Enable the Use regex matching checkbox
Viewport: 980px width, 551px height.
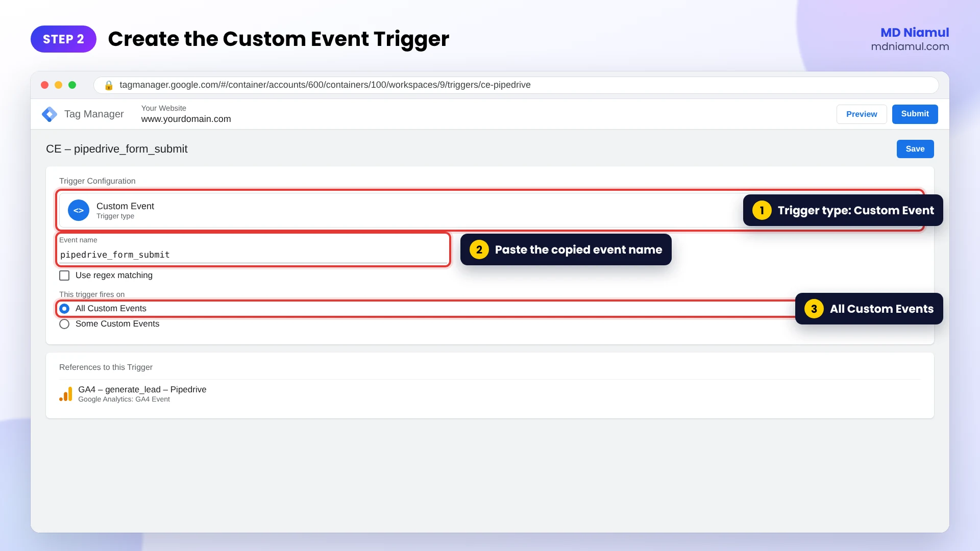tap(64, 275)
